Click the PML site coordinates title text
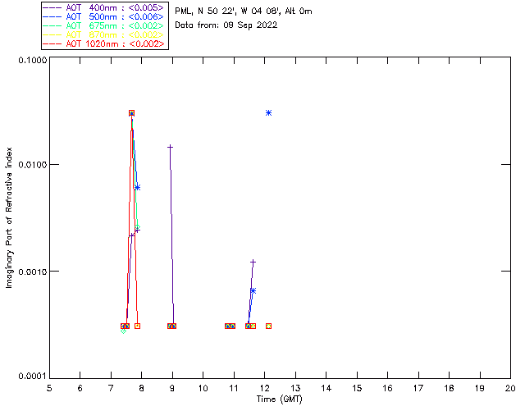The width and height of the screenshot is (525, 420). click(244, 11)
